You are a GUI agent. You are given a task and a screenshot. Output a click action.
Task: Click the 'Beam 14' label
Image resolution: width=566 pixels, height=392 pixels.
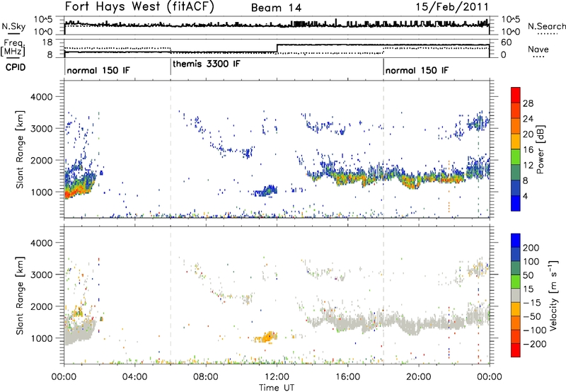tap(277, 8)
